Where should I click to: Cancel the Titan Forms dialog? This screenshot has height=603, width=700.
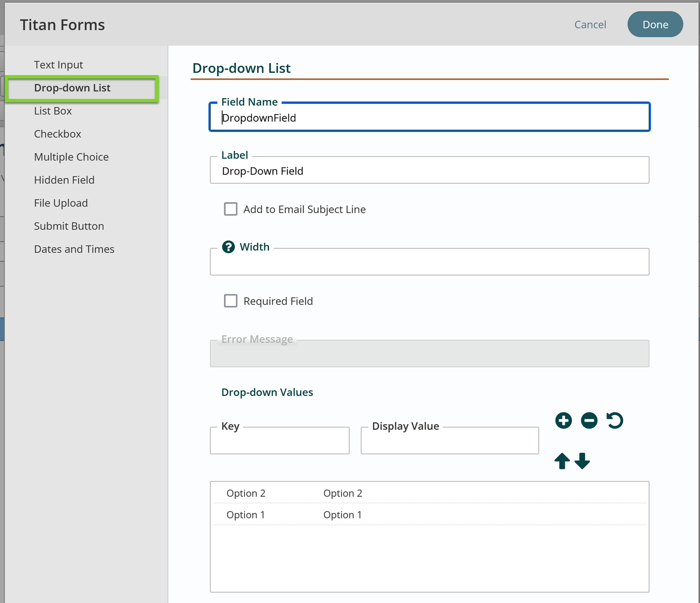[x=590, y=24]
